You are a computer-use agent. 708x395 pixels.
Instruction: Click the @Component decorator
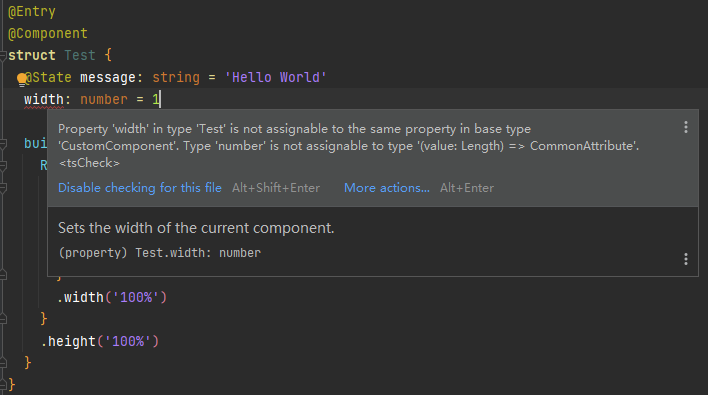48,33
